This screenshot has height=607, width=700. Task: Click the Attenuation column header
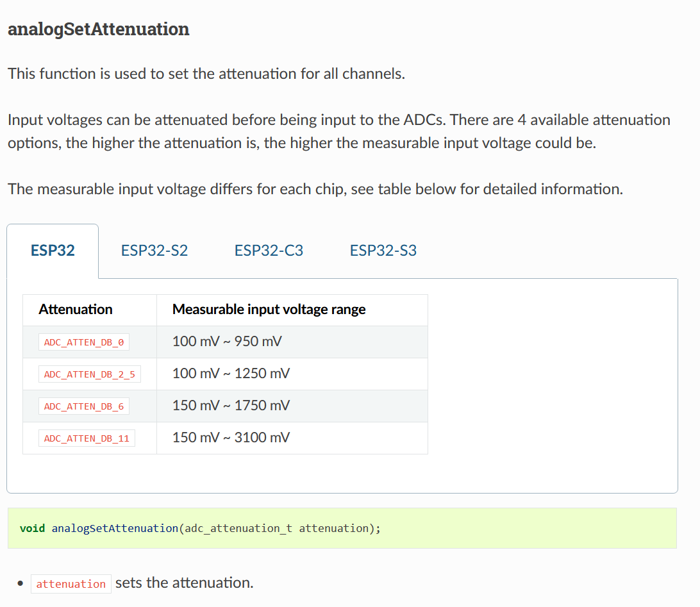(x=90, y=310)
